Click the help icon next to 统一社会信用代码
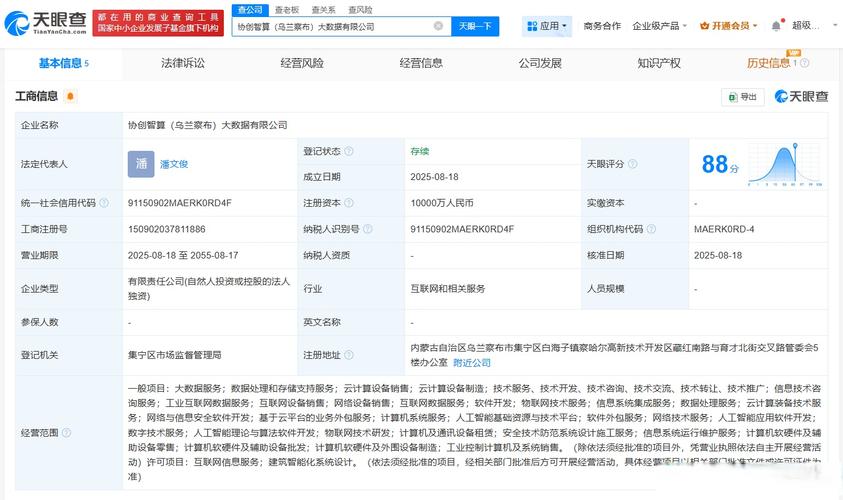This screenshot has height=500, width=843. tap(104, 203)
